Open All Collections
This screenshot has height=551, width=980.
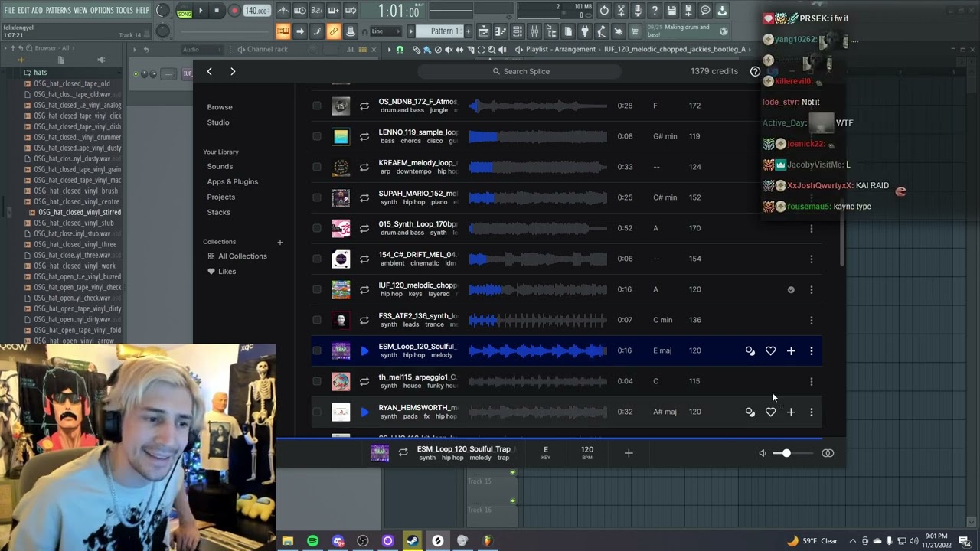[x=237, y=256]
